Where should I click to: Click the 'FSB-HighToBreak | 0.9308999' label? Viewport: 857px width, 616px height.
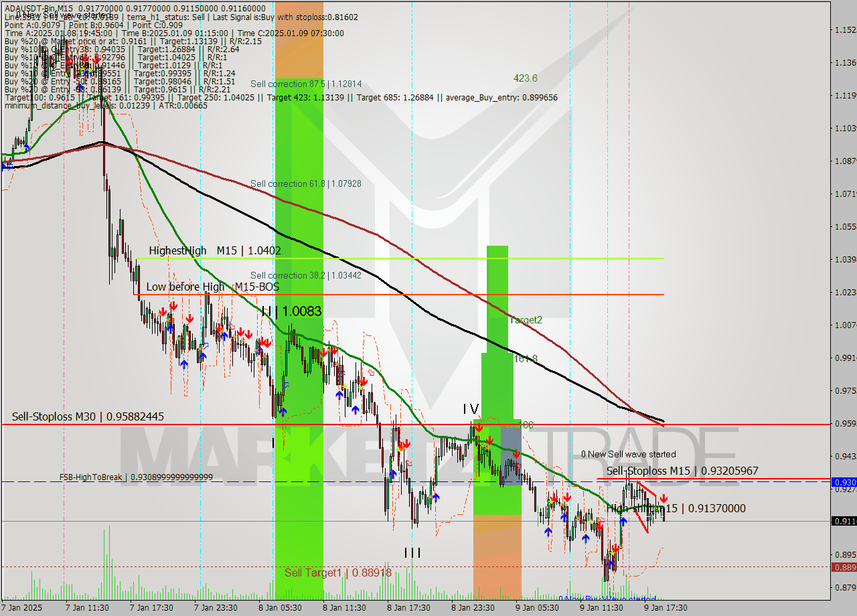click(x=136, y=477)
